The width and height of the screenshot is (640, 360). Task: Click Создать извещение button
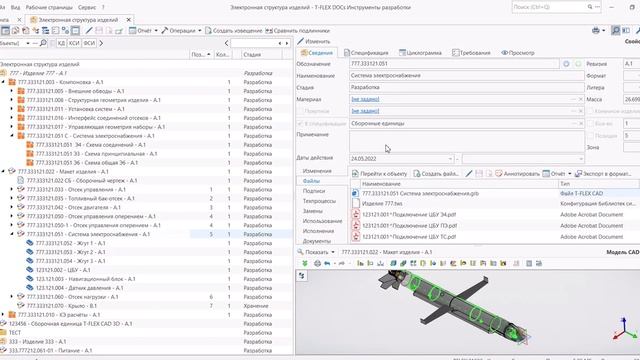233,31
